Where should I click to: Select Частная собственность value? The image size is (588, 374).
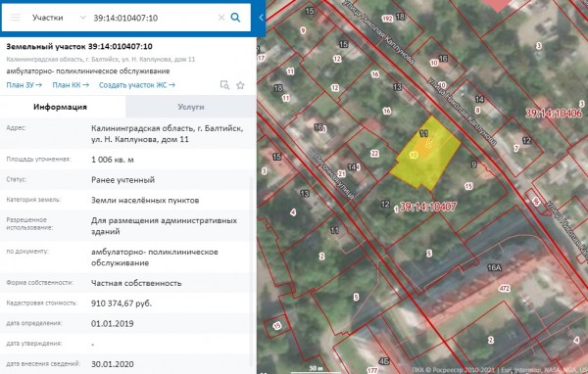(x=136, y=283)
